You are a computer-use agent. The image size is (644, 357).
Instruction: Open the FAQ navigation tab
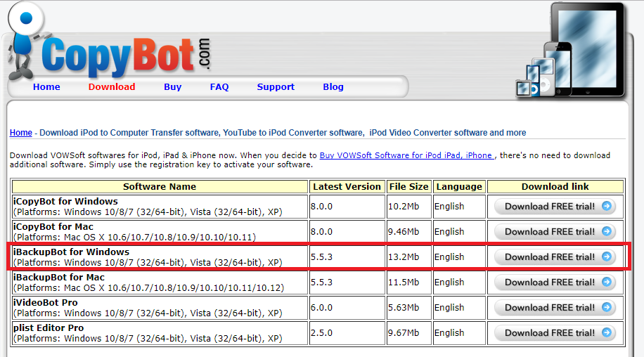tap(219, 87)
